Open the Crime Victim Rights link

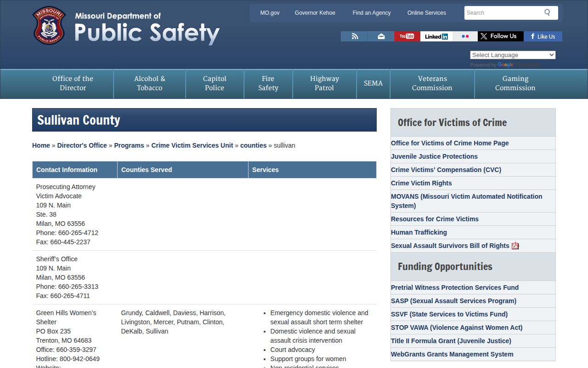421,183
